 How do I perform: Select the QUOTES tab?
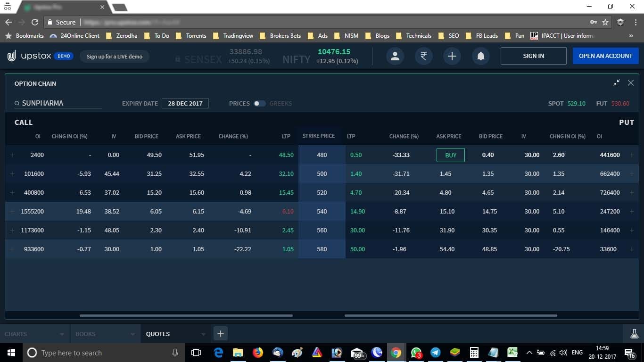click(x=158, y=334)
